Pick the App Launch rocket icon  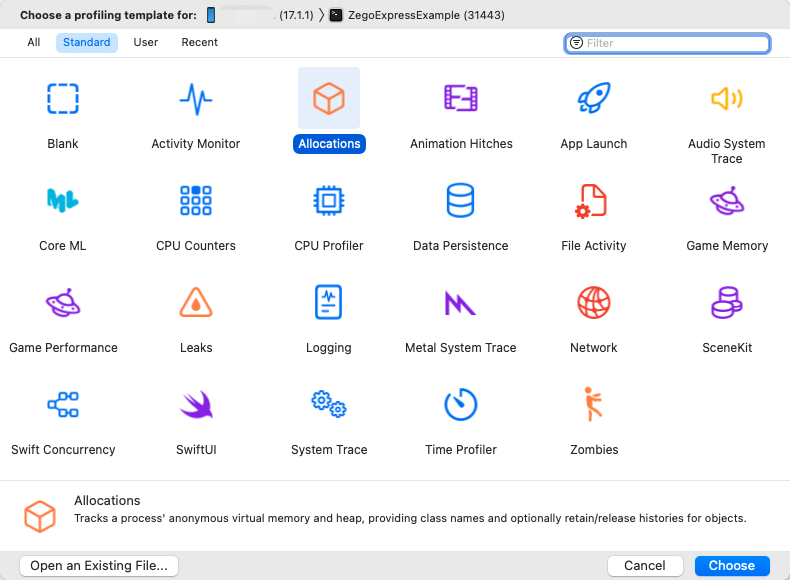[x=594, y=99]
